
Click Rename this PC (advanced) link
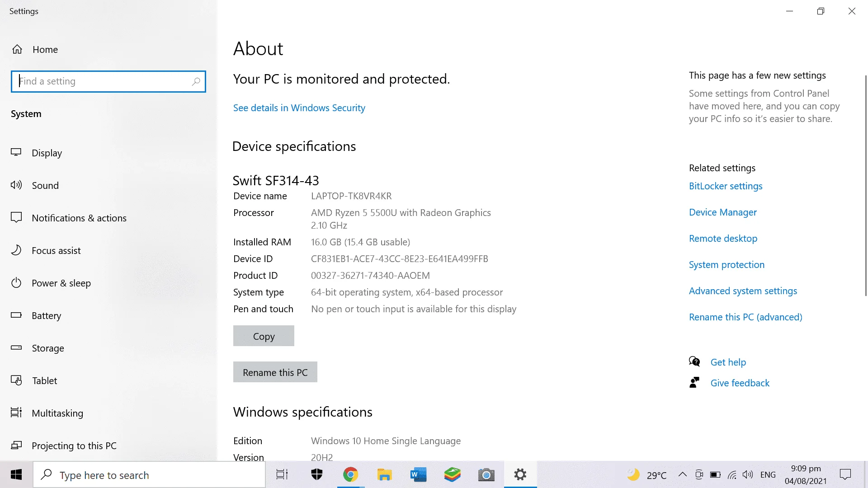(745, 317)
